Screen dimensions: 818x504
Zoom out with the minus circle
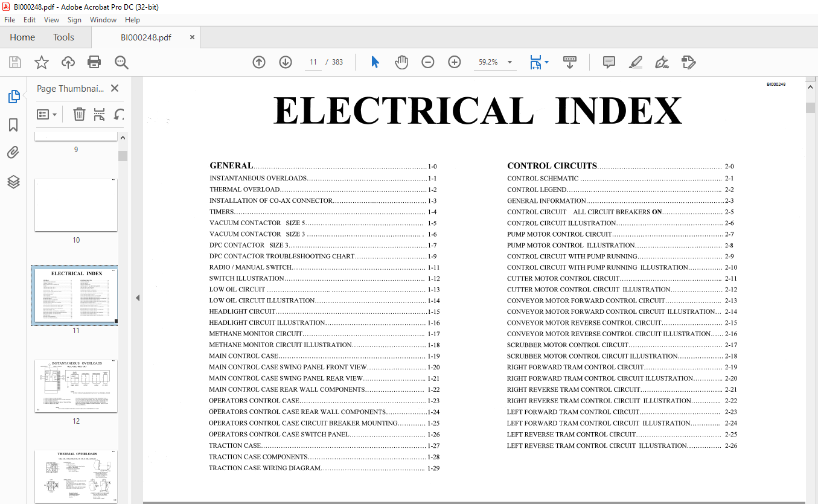tap(428, 62)
